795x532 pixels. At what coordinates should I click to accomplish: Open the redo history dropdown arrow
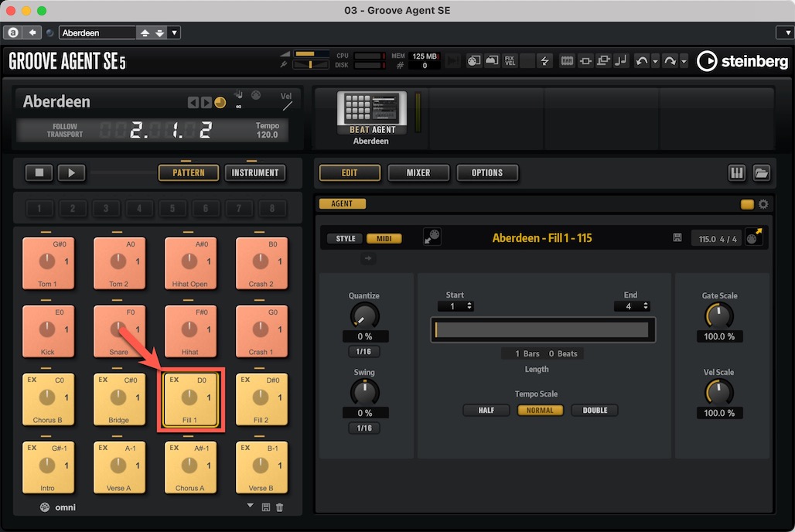click(x=684, y=62)
